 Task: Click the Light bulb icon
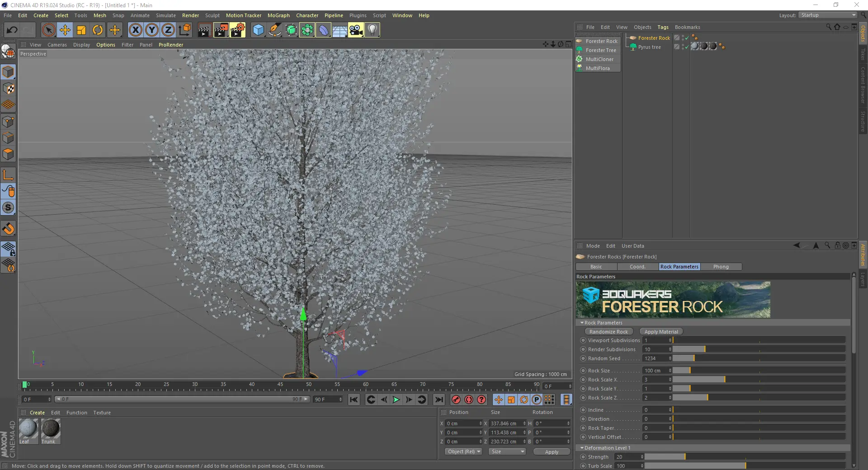372,30
